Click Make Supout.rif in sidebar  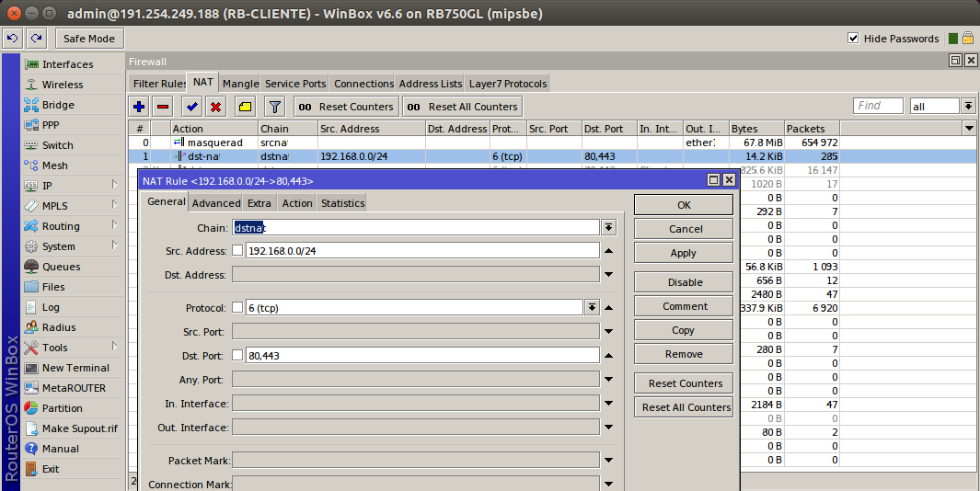73,428
